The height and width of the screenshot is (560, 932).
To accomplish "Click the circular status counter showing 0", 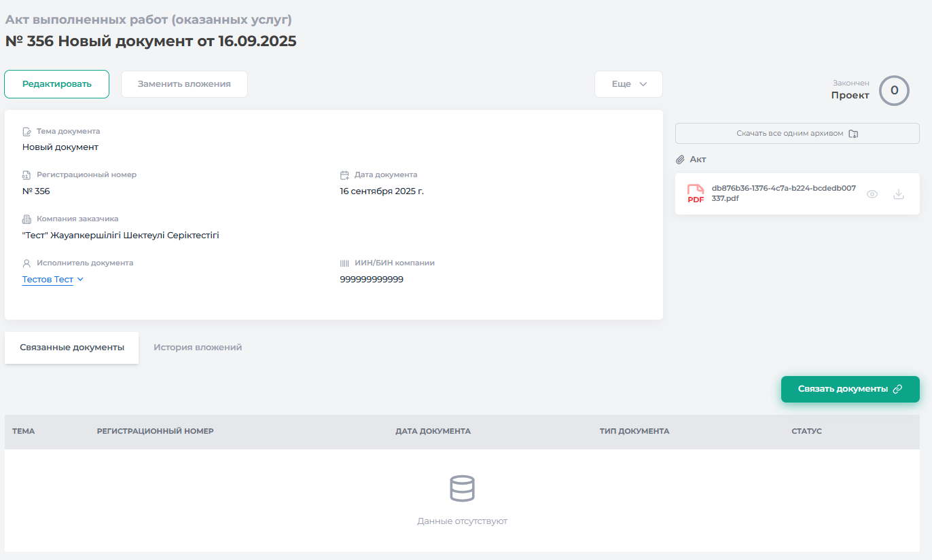I will click(894, 90).
